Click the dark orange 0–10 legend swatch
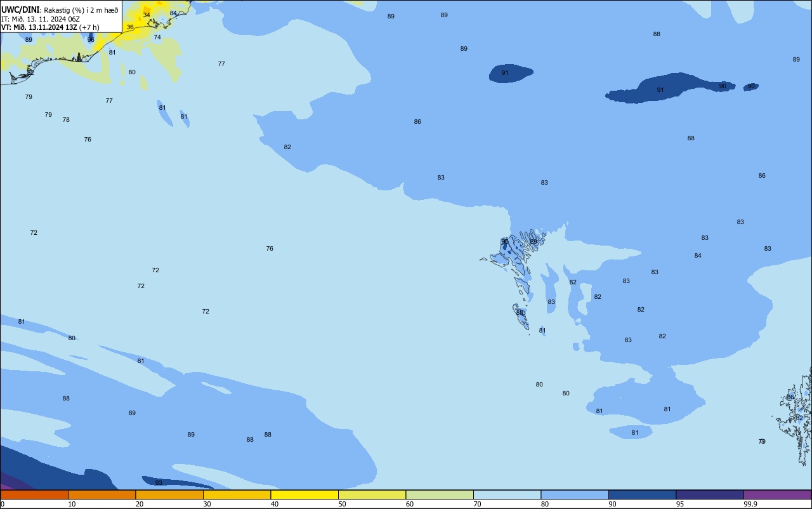Image resolution: width=812 pixels, height=509 pixels. 34,494
